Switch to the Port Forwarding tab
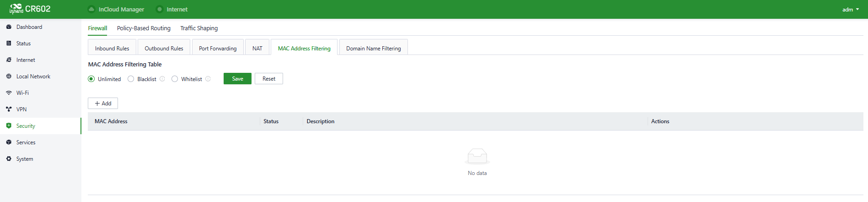 click(218, 48)
